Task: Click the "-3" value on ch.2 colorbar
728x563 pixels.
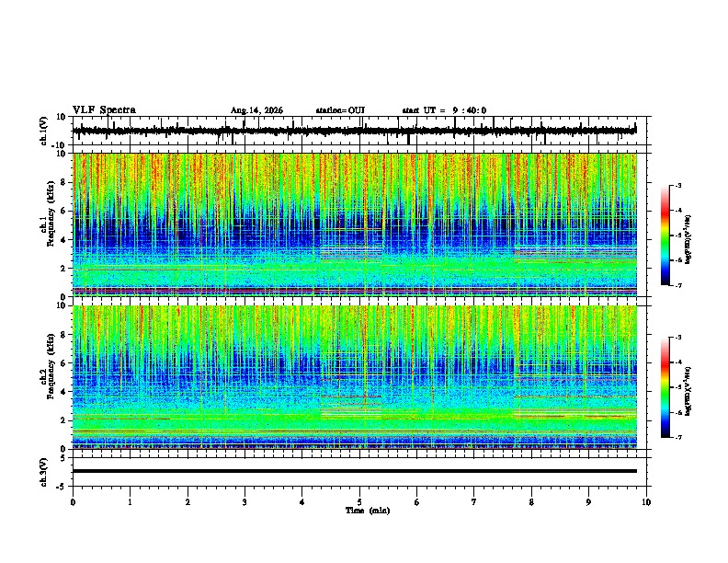Action: (678, 338)
